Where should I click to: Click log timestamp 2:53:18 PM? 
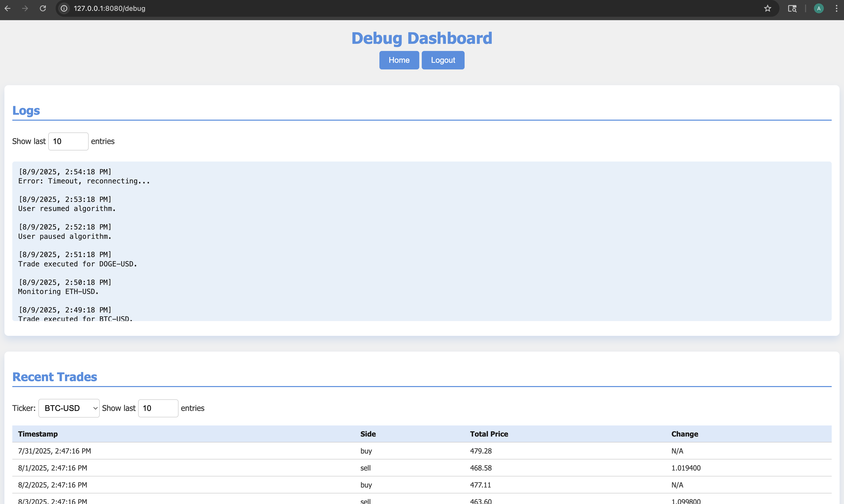click(65, 199)
